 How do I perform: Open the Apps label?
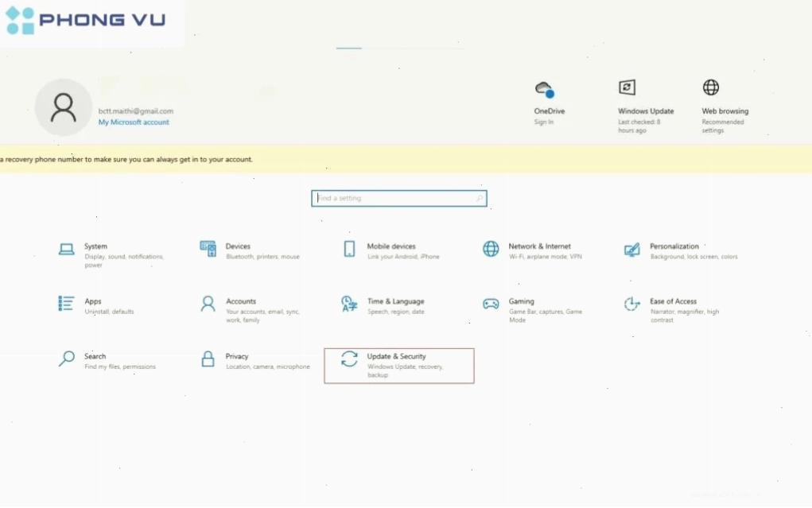93,301
